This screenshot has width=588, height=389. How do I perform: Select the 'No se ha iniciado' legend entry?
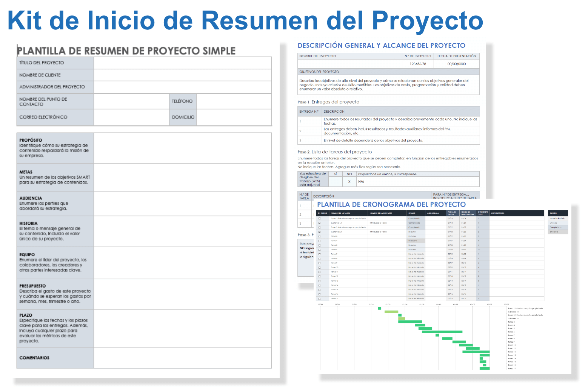tap(557, 218)
